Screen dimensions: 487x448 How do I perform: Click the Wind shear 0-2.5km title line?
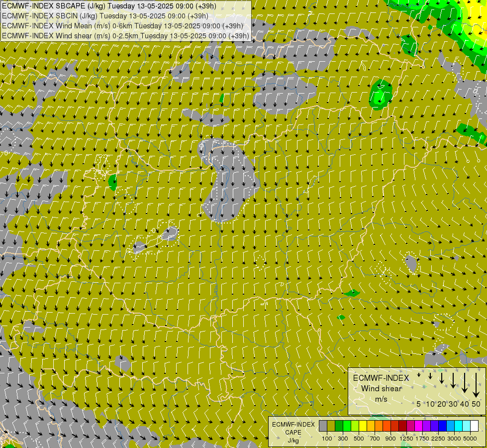click(125, 36)
